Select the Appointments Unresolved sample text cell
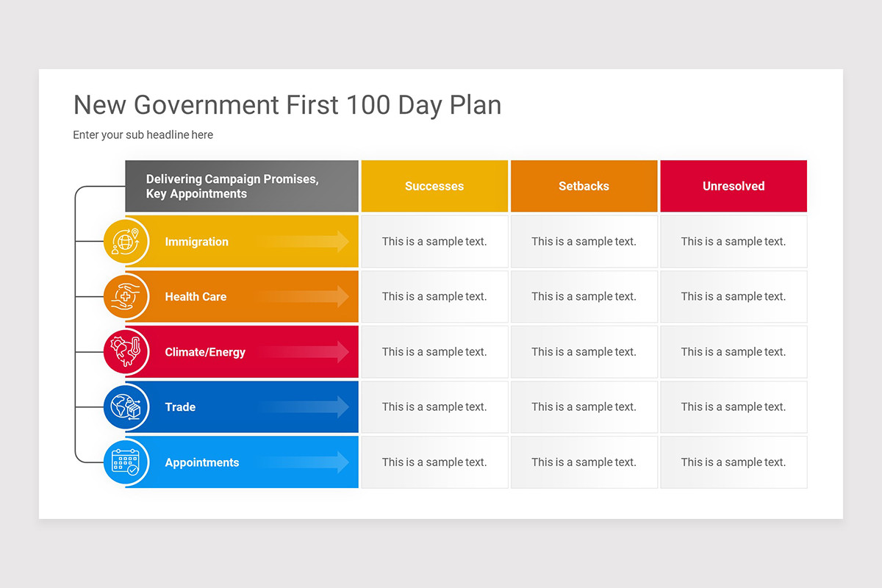882x588 pixels. [734, 462]
